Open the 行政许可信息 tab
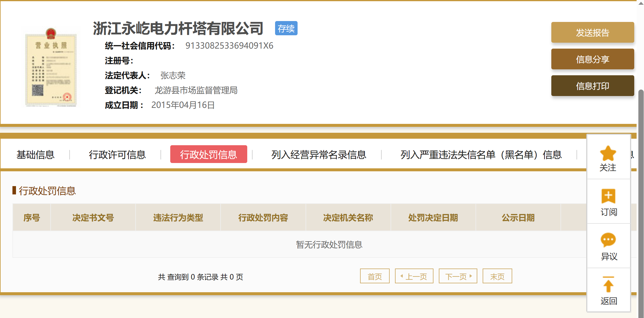The width and height of the screenshot is (644, 318). (117, 154)
